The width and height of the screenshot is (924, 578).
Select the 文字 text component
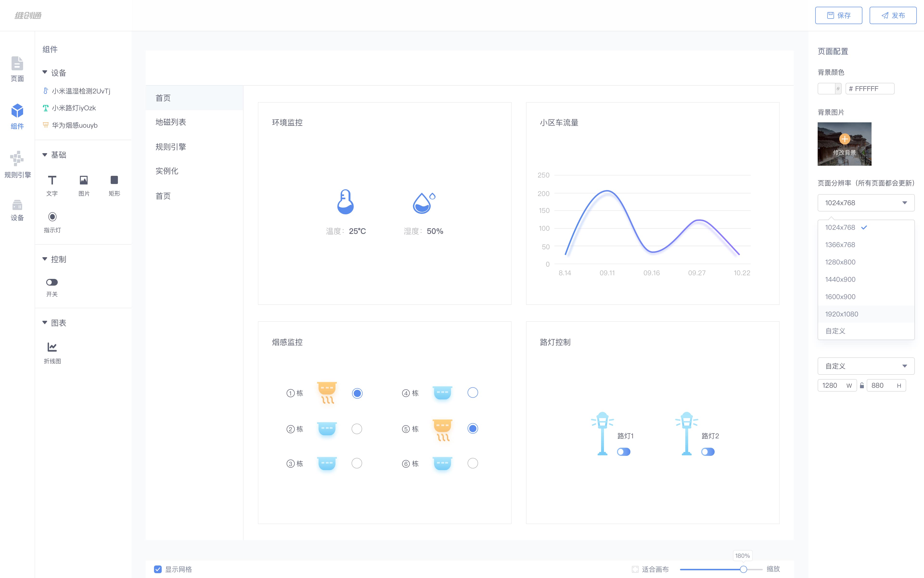[52, 186]
